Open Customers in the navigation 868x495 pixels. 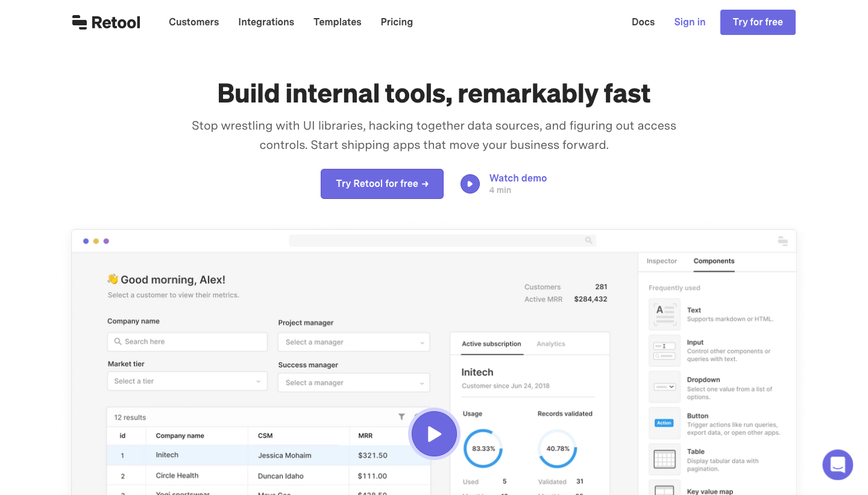[194, 22]
